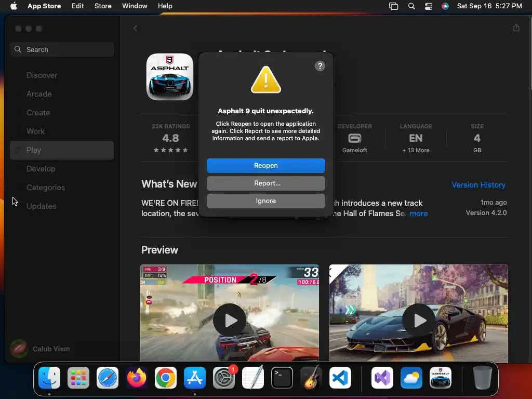Click the EN language info
Screen dimensions: 532x399
(416, 138)
